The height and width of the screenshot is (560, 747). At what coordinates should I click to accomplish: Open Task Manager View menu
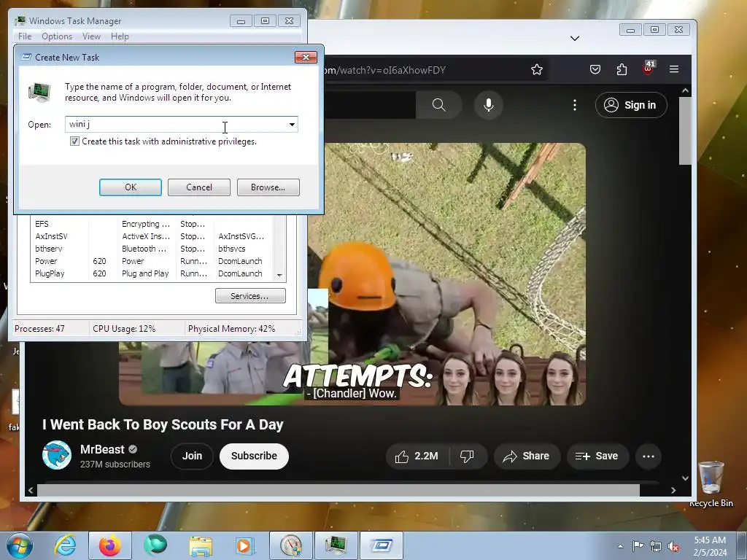click(x=91, y=36)
